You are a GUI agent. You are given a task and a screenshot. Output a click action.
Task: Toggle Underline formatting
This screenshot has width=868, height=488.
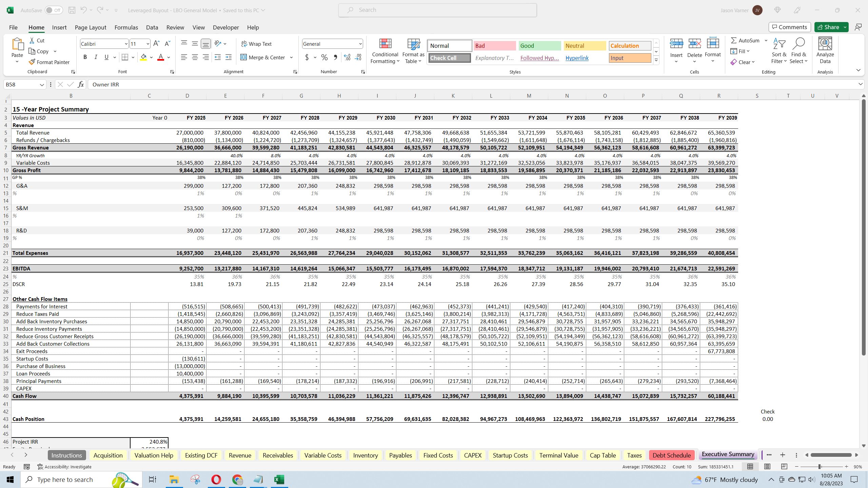point(106,57)
